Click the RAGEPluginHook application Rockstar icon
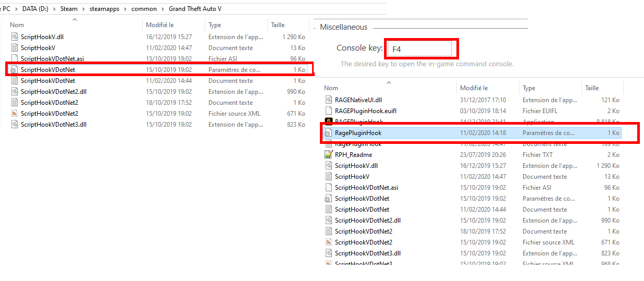Image resolution: width=644 pixels, height=281 pixels. pyautogui.click(x=328, y=121)
